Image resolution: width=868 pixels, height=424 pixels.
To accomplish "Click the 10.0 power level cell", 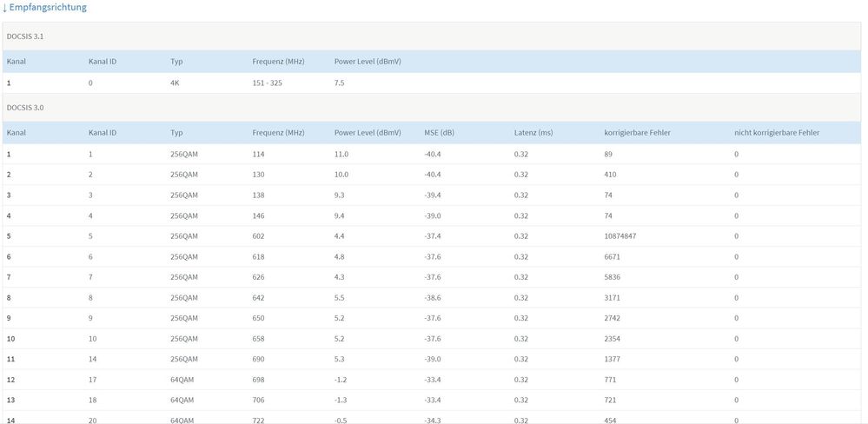I will (x=341, y=175).
